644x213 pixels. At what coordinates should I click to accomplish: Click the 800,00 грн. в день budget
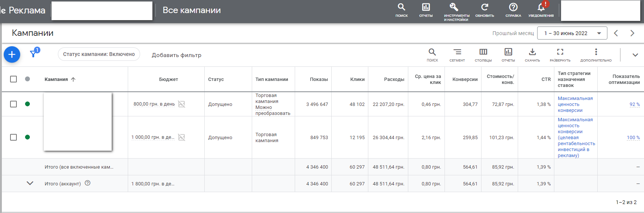pyautogui.click(x=154, y=104)
